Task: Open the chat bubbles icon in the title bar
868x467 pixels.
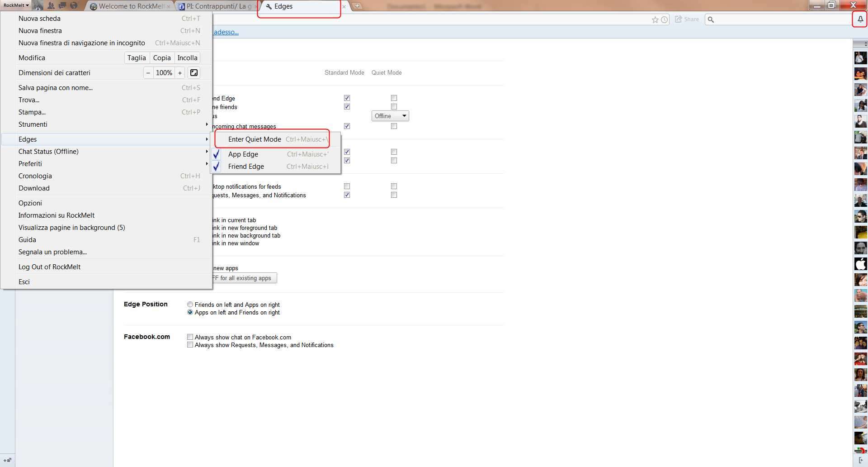Action: (x=62, y=5)
